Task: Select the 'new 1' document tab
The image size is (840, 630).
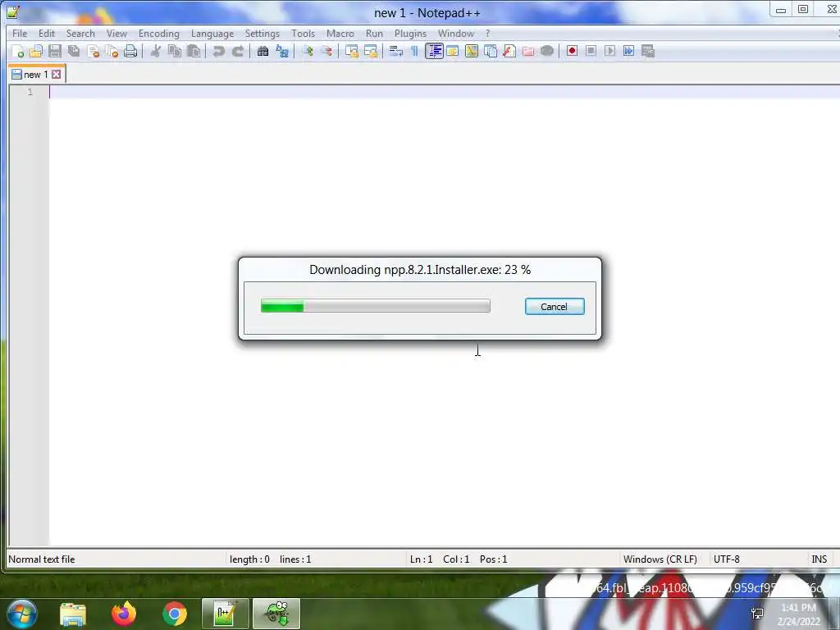Action: point(36,75)
